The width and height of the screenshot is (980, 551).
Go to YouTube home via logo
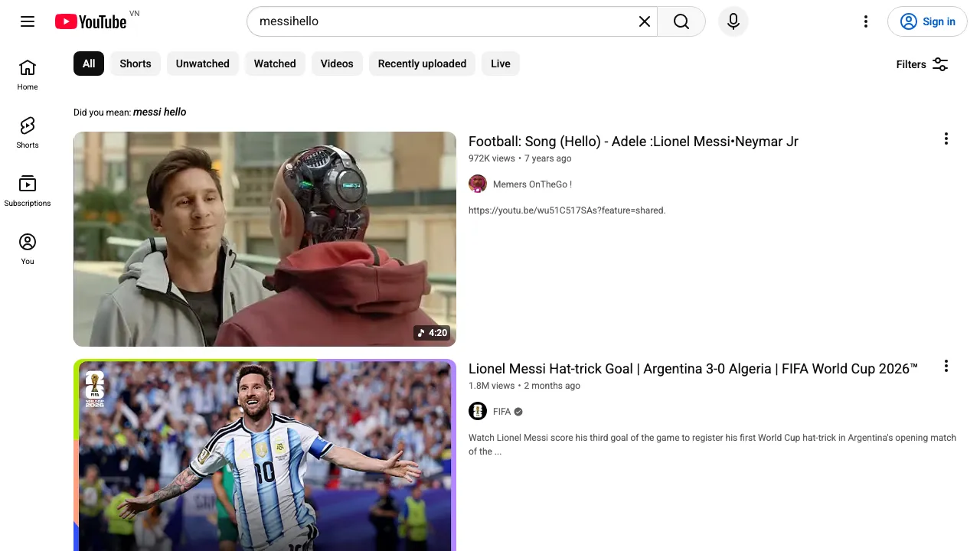click(x=90, y=21)
